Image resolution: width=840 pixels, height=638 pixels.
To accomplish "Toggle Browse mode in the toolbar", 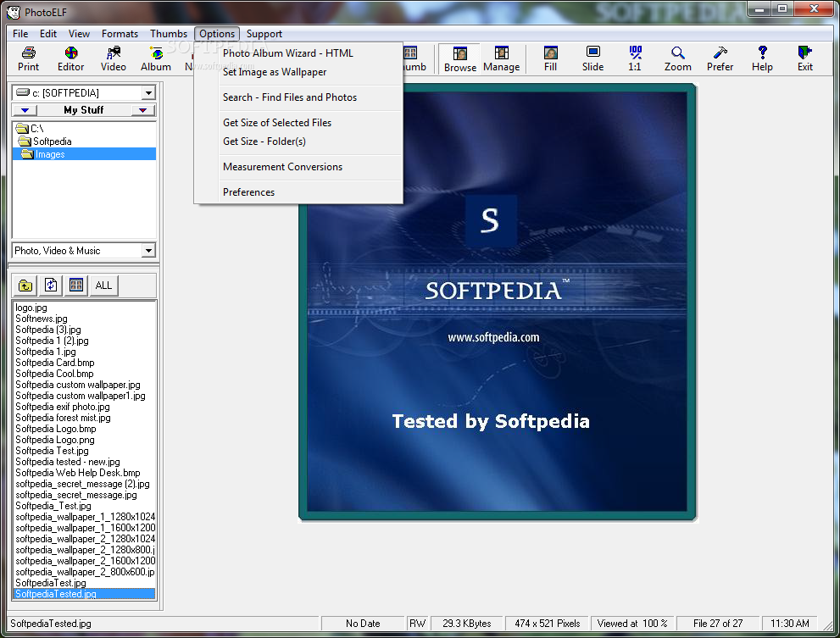I will (x=460, y=58).
